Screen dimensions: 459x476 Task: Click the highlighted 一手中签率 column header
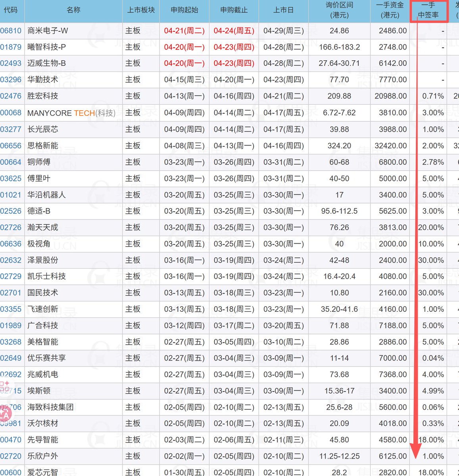[429, 11]
